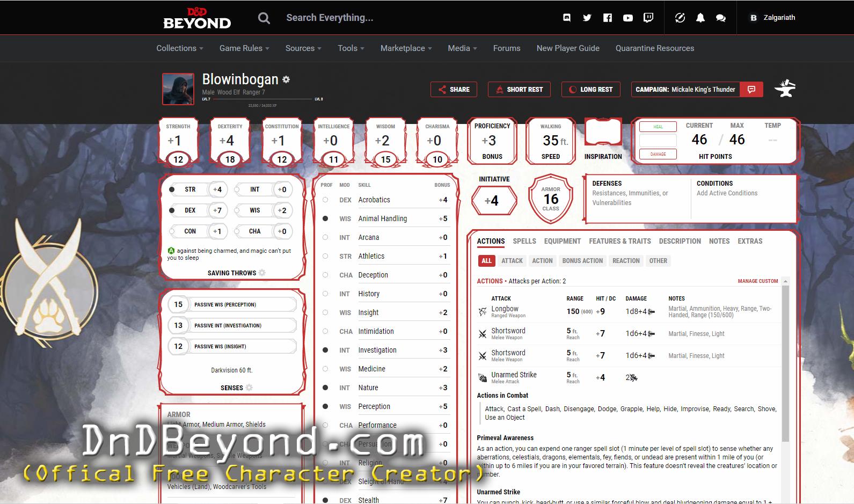Switch to the Features & Traits tab

(620, 241)
